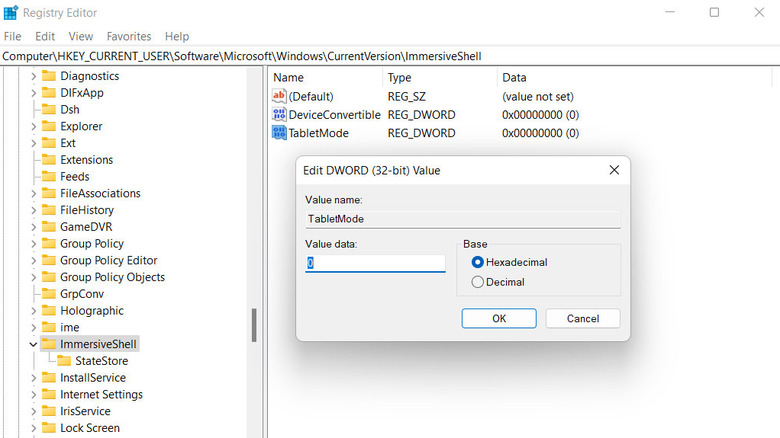
Task: Expand the Diagnostics key
Action: [33, 76]
